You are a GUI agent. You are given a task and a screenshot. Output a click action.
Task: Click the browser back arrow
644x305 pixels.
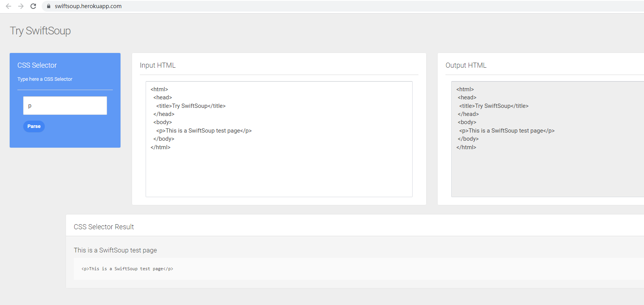[x=8, y=6]
